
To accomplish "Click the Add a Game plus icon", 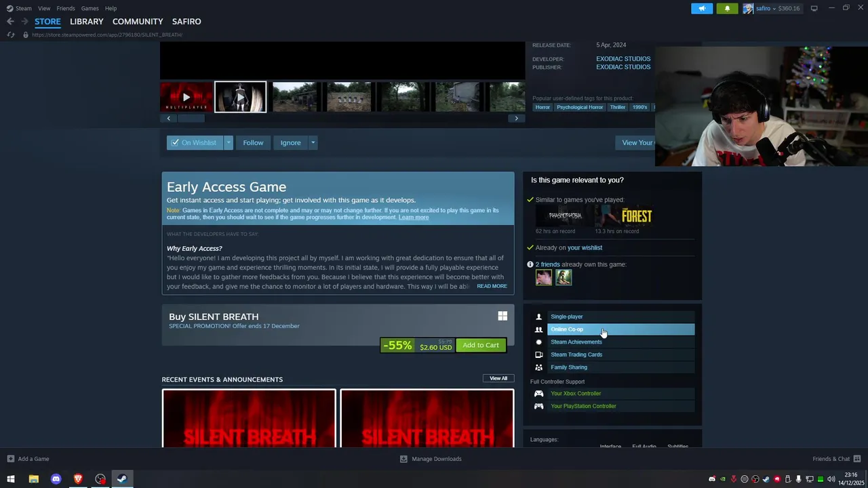I will (10, 459).
